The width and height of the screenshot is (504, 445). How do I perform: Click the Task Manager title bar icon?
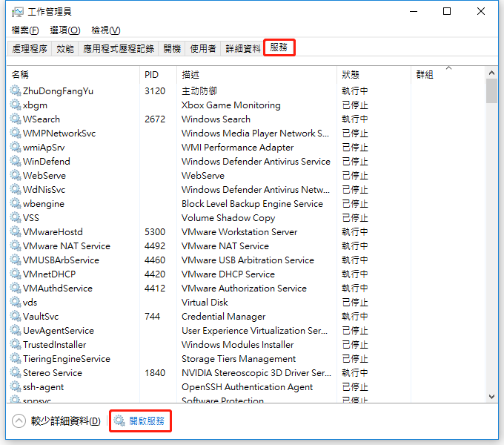[18, 12]
